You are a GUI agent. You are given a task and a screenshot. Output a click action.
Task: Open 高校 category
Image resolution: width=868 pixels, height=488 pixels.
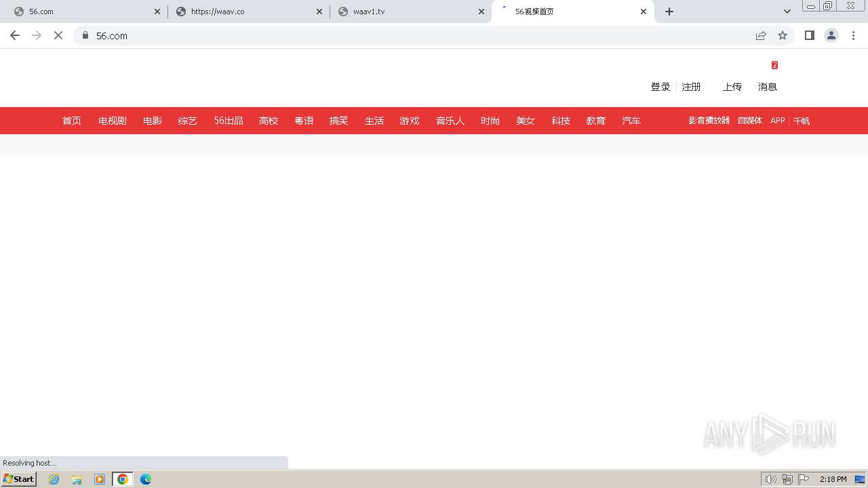tap(269, 121)
